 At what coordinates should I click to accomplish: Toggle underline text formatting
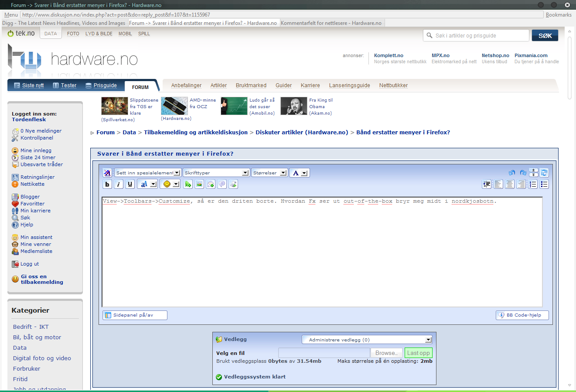click(130, 184)
